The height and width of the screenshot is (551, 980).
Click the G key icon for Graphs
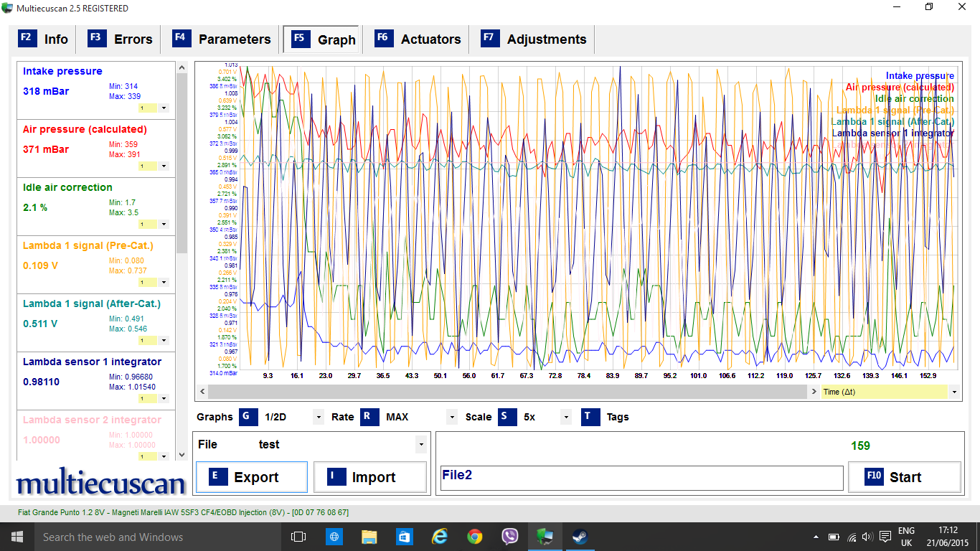click(x=248, y=417)
